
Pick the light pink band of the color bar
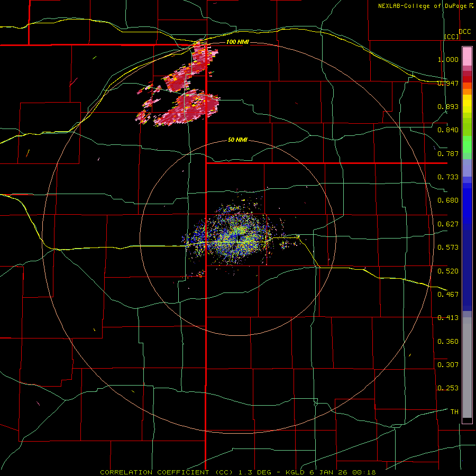[467, 56]
